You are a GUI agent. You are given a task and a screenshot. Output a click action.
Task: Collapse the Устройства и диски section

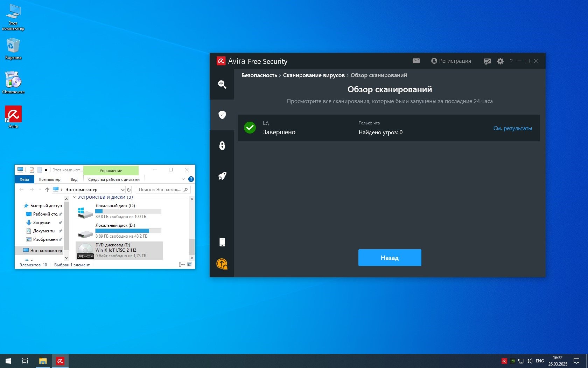(x=75, y=197)
